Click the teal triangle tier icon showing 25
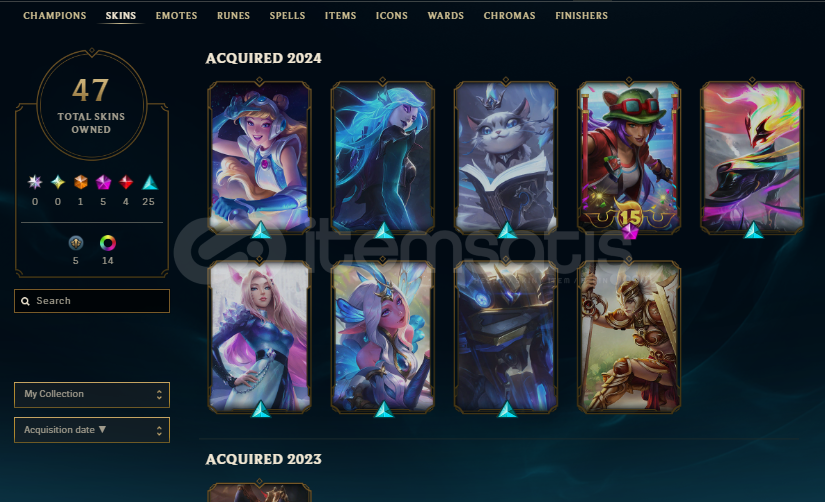 [149, 183]
